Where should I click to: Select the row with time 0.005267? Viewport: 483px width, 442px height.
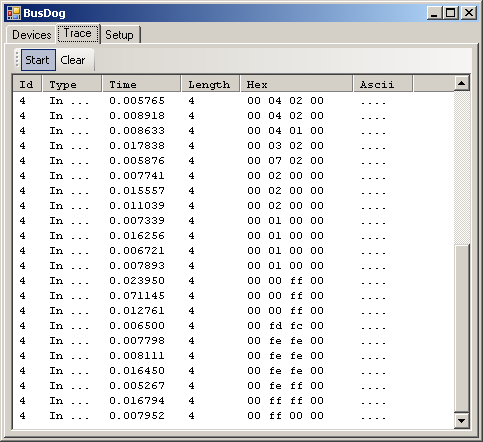[233, 386]
